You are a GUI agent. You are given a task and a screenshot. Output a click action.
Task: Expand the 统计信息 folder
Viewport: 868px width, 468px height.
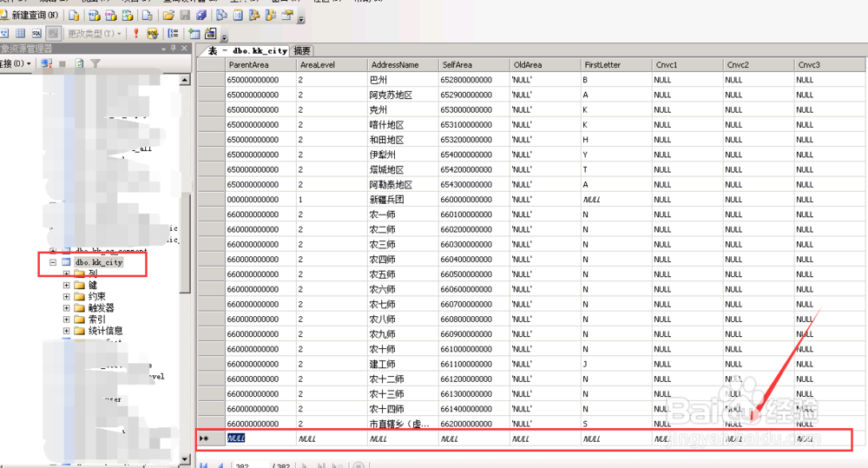[x=67, y=331]
